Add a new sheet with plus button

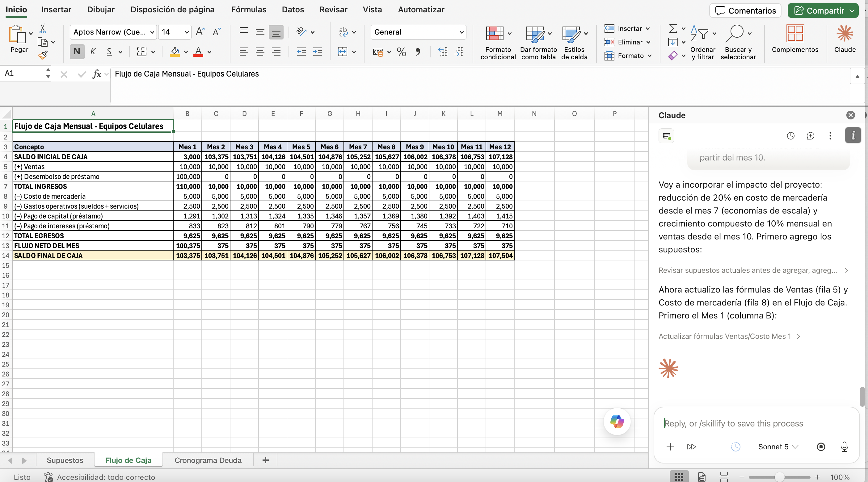pyautogui.click(x=266, y=460)
